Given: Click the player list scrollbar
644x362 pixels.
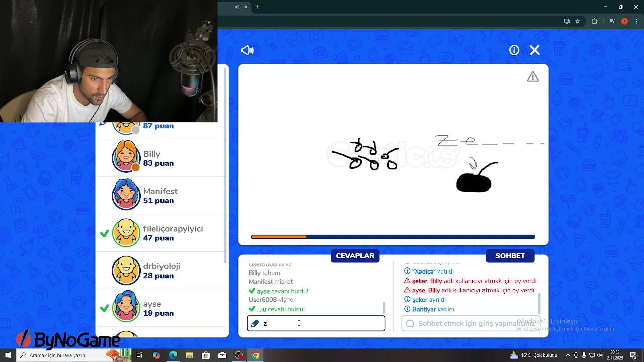Looking at the screenshot, I should click(226, 166).
